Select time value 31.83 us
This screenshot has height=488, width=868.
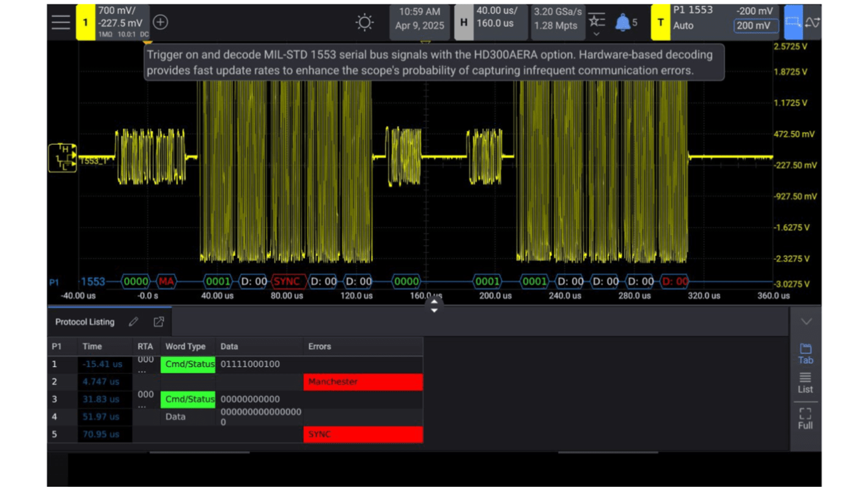[x=101, y=399]
